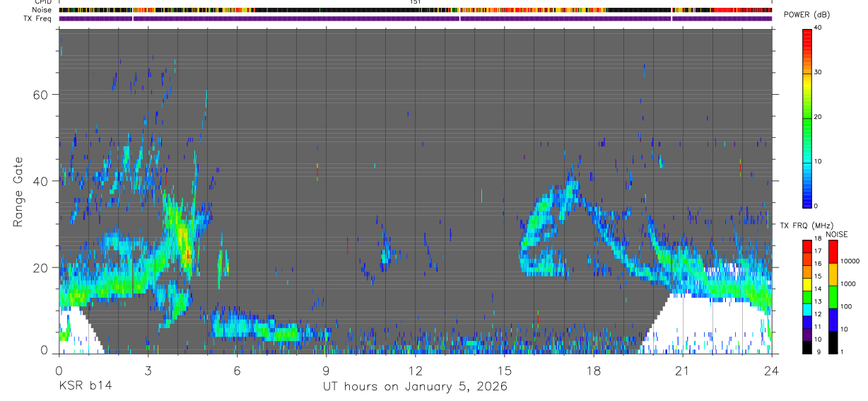Click the 151 CPID label at top
The image size is (868, 401).
(x=415, y=2)
